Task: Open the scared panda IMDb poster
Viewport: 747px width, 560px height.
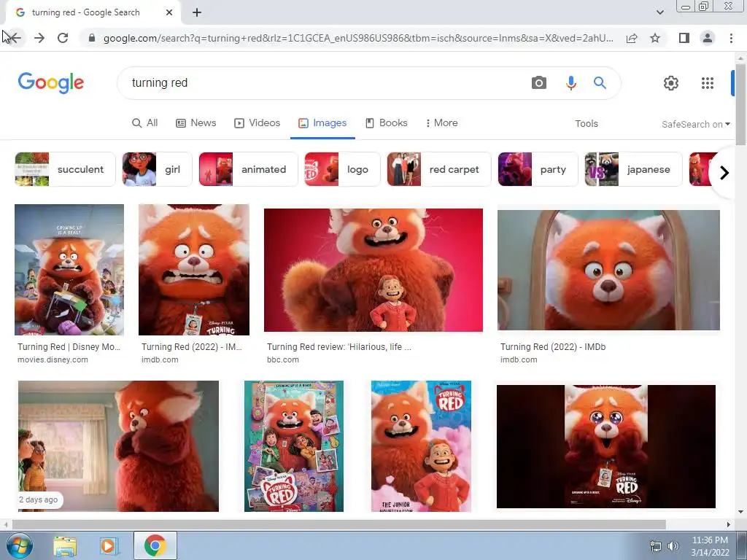Action: (x=194, y=270)
